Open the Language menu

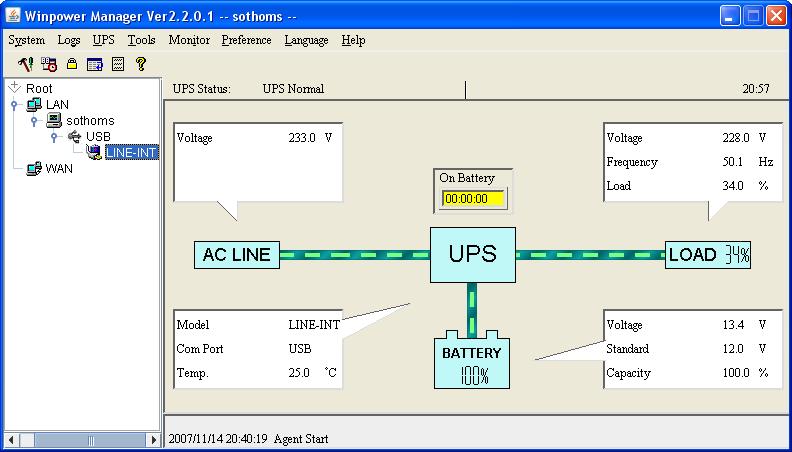click(x=306, y=40)
